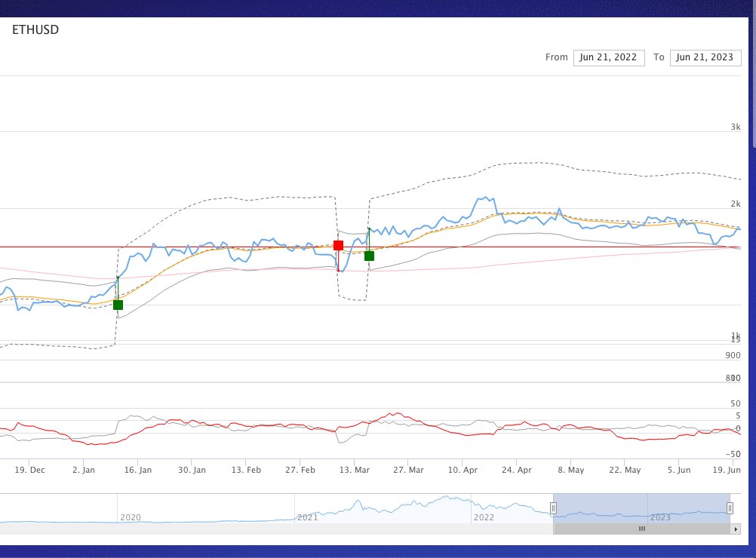756x558 pixels.
Task: Click the ETHUSD symbol title
Action: [x=35, y=30]
